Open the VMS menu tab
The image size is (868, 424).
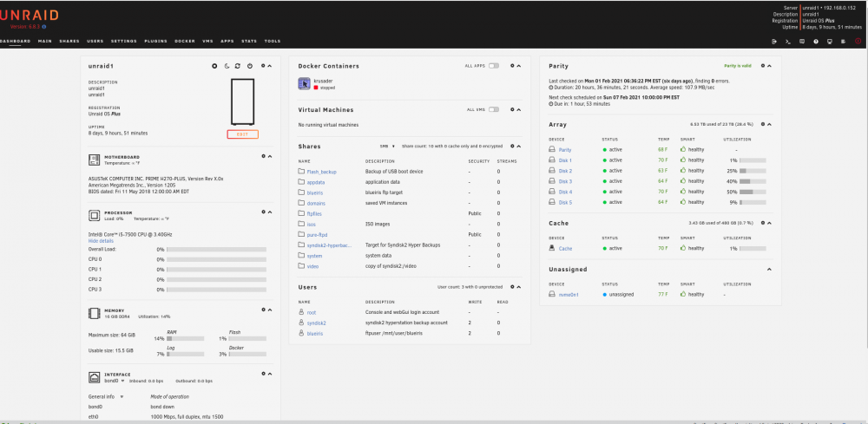pos(207,41)
